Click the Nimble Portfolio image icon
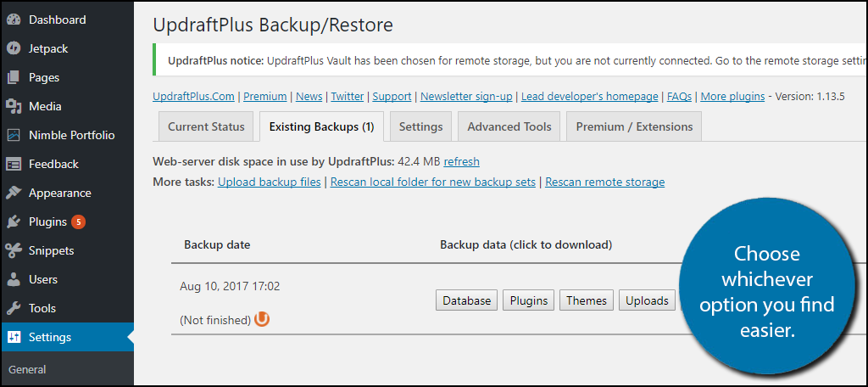The height and width of the screenshot is (387, 868). pos(14,135)
